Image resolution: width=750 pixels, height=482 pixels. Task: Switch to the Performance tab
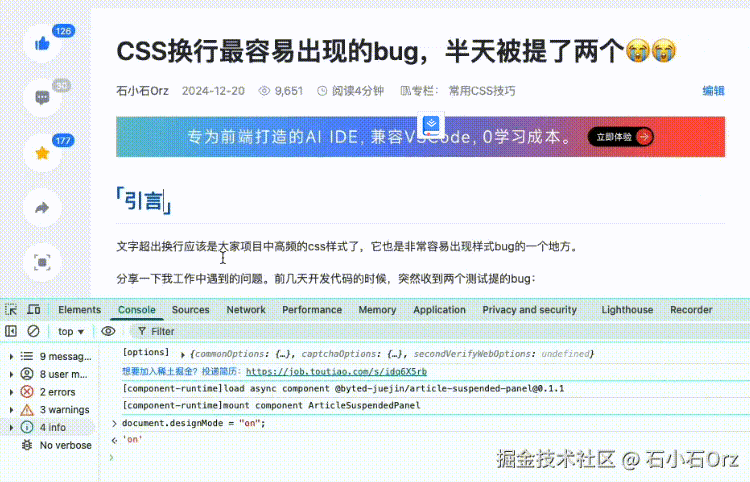(x=312, y=309)
